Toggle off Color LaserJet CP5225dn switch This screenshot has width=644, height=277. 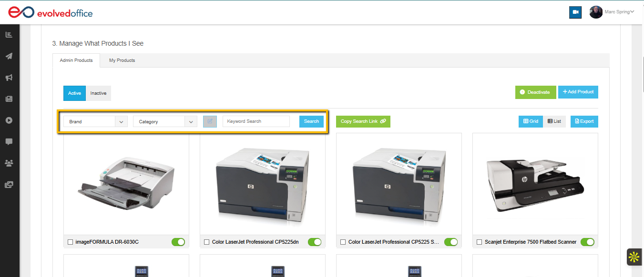point(315,242)
